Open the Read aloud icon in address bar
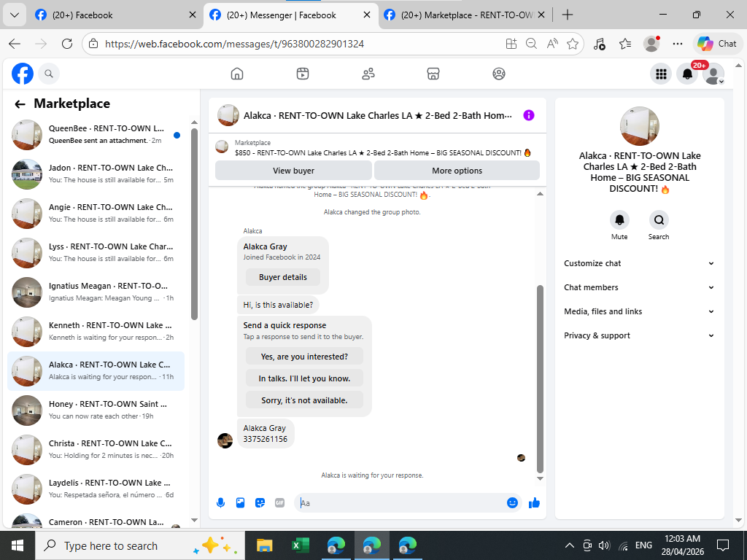Image resolution: width=747 pixels, height=560 pixels. coord(553,44)
